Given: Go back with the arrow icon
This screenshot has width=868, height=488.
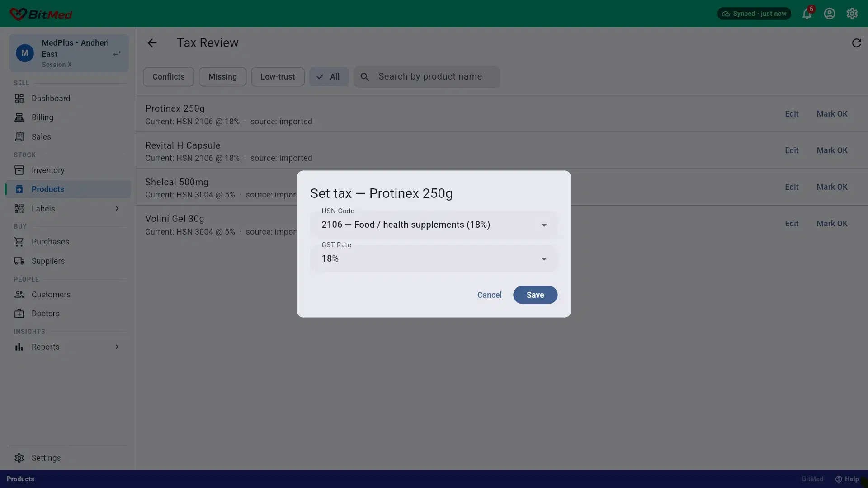Looking at the screenshot, I should [152, 43].
